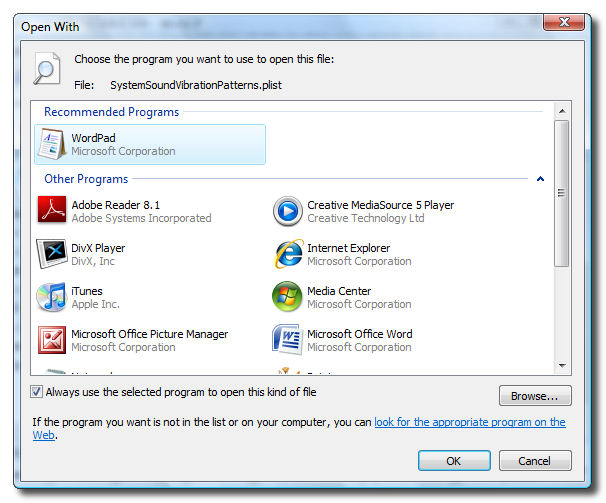Collapse the Other Programs section
The image size is (606, 503).
point(540,179)
